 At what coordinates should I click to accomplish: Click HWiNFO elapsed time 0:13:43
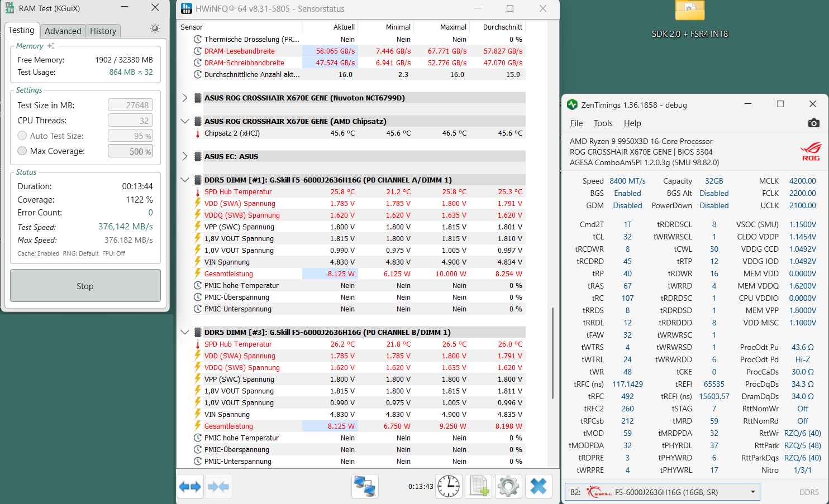tap(421, 486)
